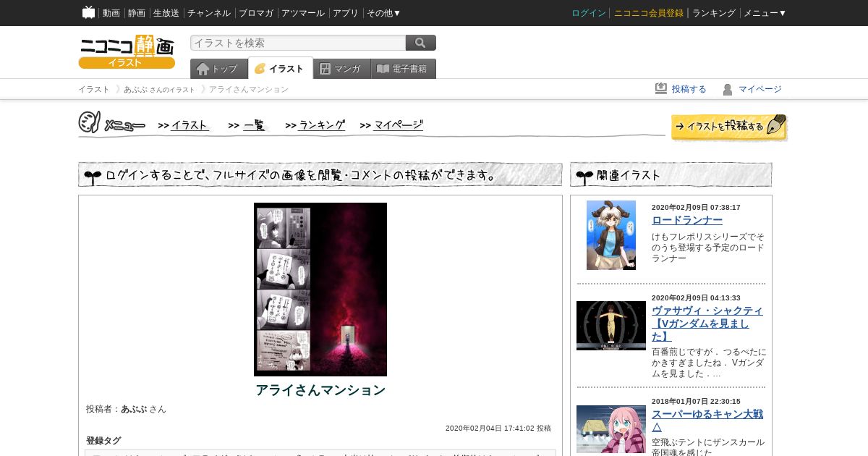Open the 電子書籍 tab
This screenshot has width=868, height=456.
pyautogui.click(x=404, y=69)
